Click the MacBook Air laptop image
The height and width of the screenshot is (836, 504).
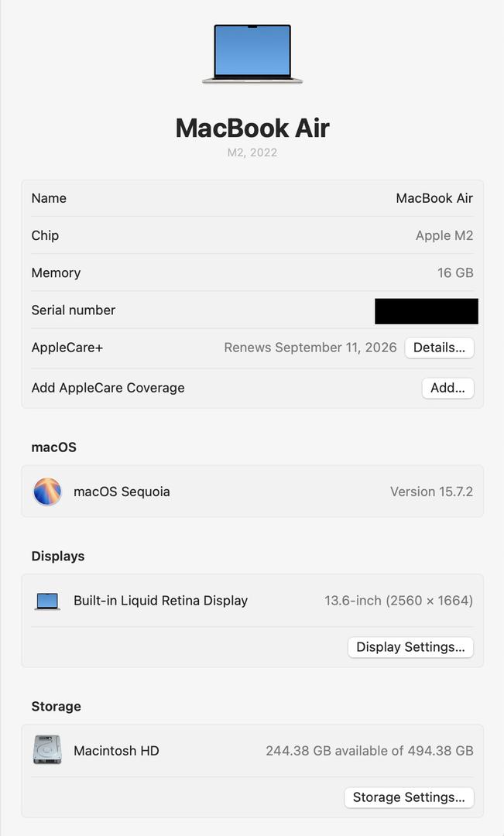point(252,53)
